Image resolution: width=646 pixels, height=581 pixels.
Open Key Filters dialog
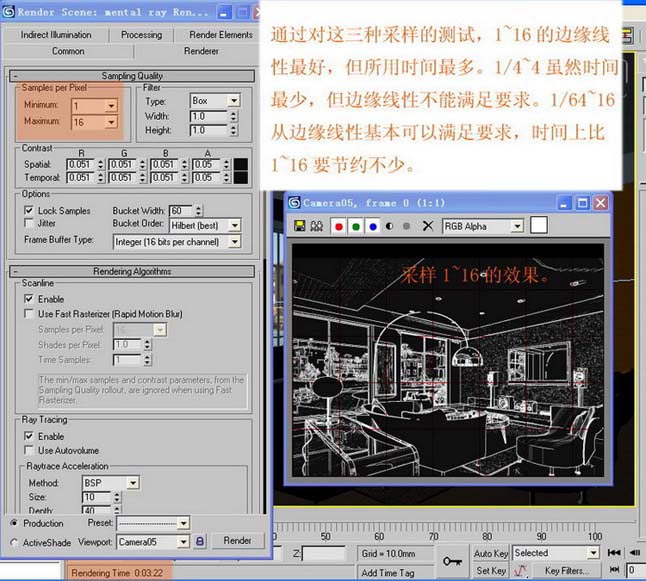click(x=566, y=571)
